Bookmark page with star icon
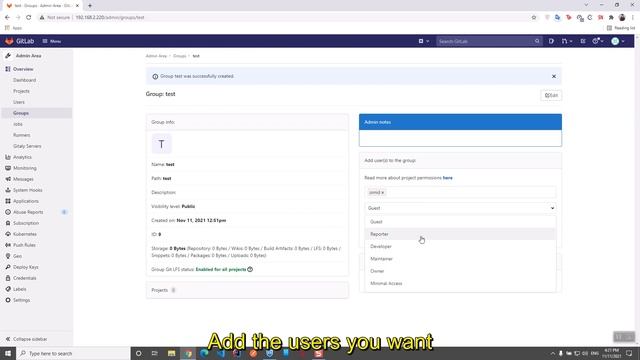 (533, 18)
